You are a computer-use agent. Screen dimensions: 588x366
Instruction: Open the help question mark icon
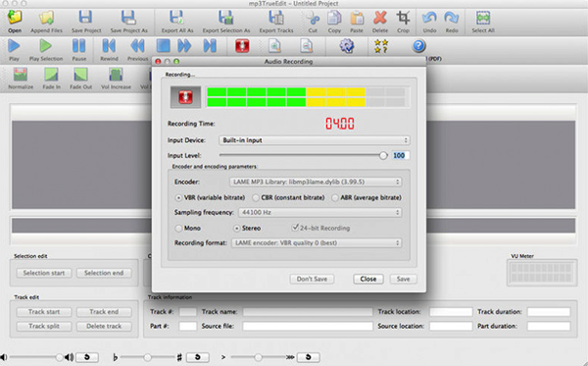click(418, 46)
